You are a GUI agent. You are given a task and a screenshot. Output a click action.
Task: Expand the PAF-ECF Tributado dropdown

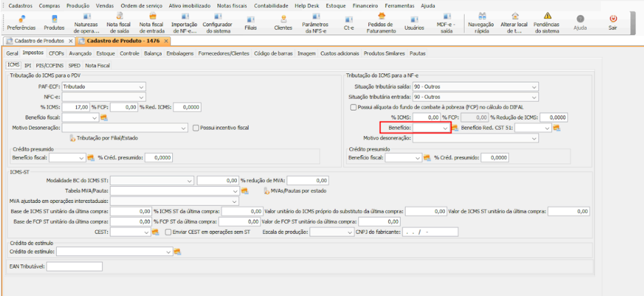click(x=141, y=87)
